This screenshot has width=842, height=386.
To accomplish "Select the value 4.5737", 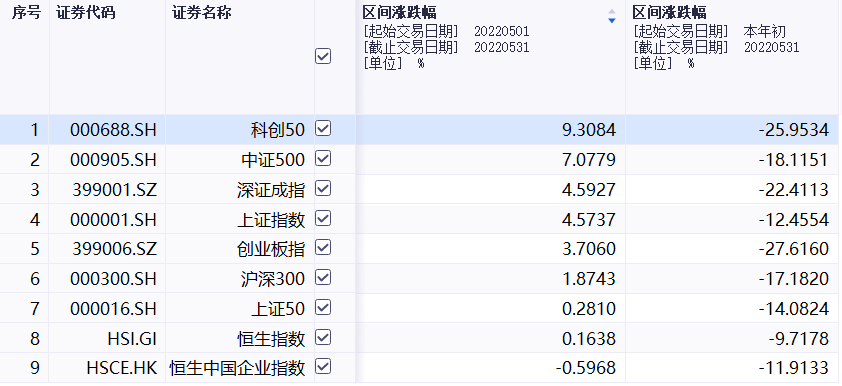I will point(589,220).
